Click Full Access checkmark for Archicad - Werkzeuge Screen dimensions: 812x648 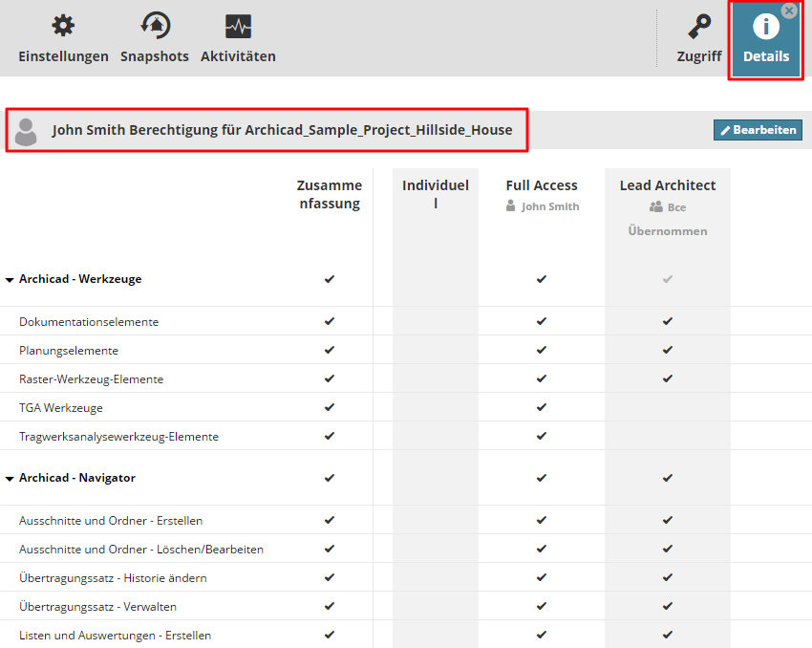[541, 279]
